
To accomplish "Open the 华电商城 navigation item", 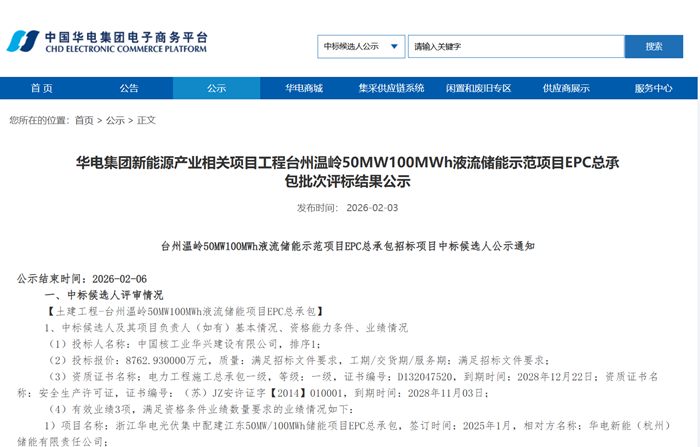I will pyautogui.click(x=304, y=88).
